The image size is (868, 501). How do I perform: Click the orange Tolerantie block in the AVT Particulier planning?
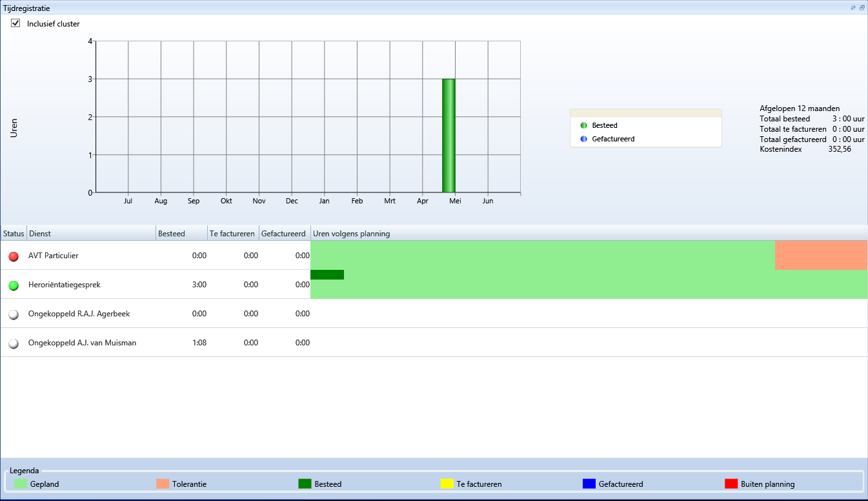coord(821,255)
